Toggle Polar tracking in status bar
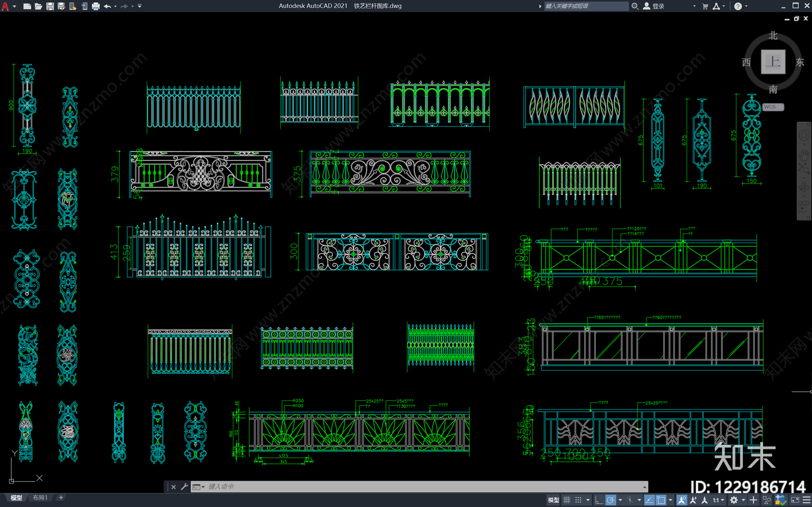Image resolution: width=812 pixels, height=507 pixels. 611,500
